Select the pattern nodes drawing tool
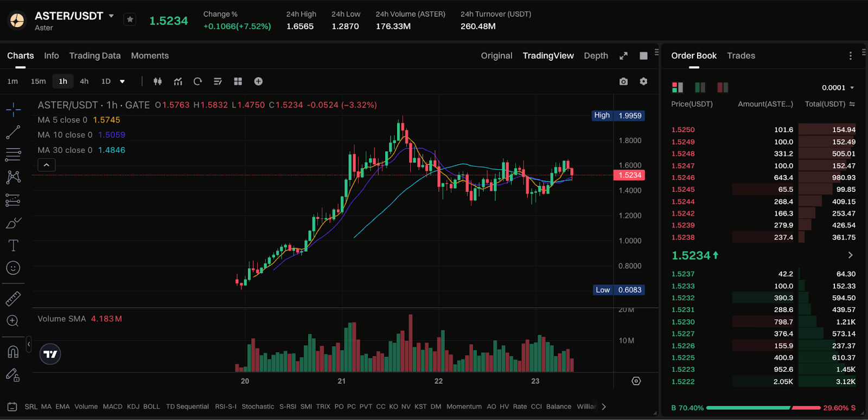Viewport: 868px width, 420px height. click(x=13, y=177)
